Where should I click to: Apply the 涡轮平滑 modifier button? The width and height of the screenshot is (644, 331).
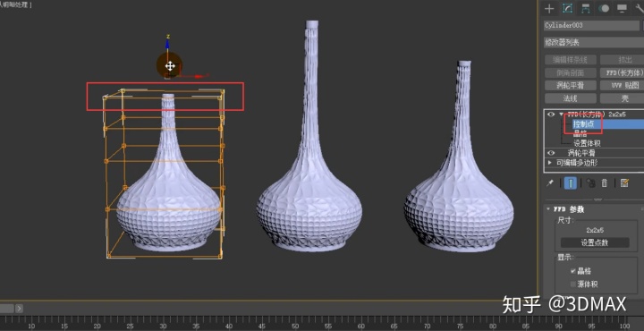pyautogui.click(x=570, y=85)
